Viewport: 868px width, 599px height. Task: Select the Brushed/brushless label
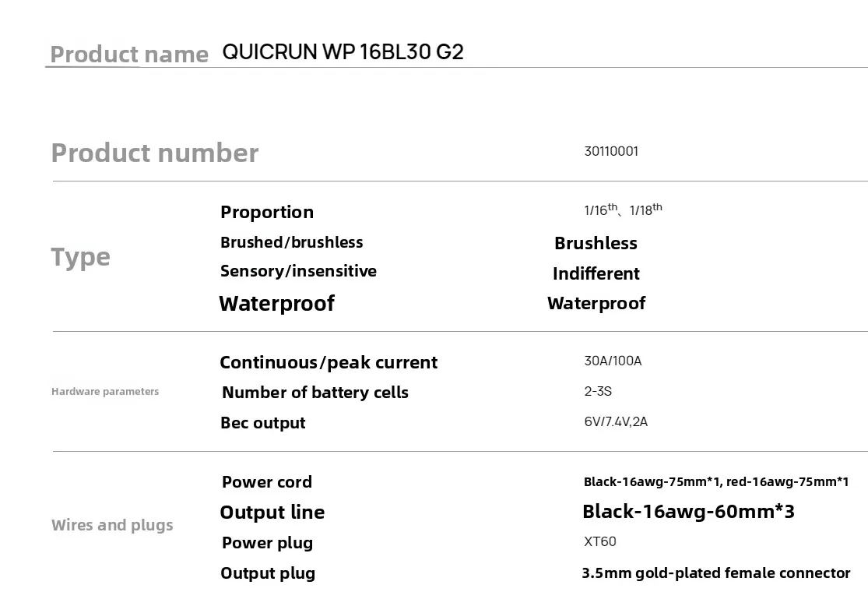click(x=292, y=242)
